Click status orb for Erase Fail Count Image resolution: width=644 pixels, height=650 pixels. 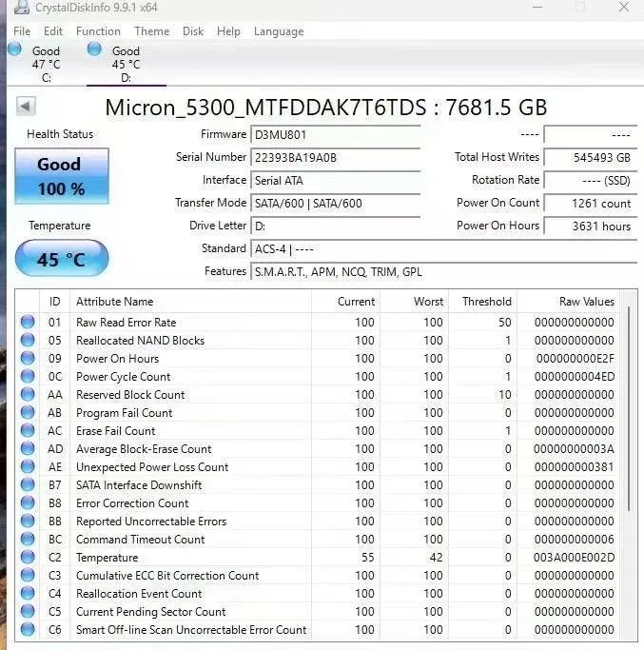click(x=28, y=430)
